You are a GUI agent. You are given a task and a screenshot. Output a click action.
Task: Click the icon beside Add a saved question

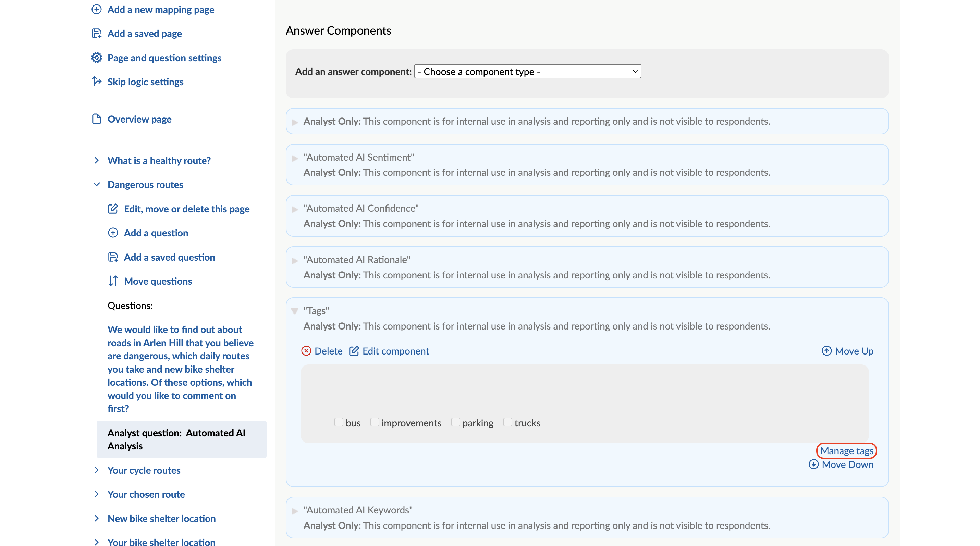[113, 257]
